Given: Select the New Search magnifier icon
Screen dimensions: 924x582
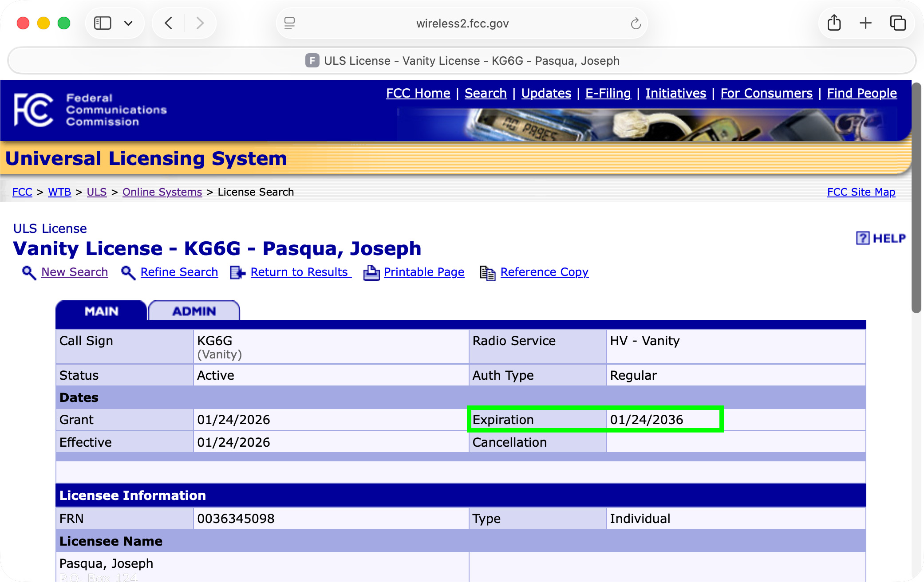Looking at the screenshot, I should 28,272.
